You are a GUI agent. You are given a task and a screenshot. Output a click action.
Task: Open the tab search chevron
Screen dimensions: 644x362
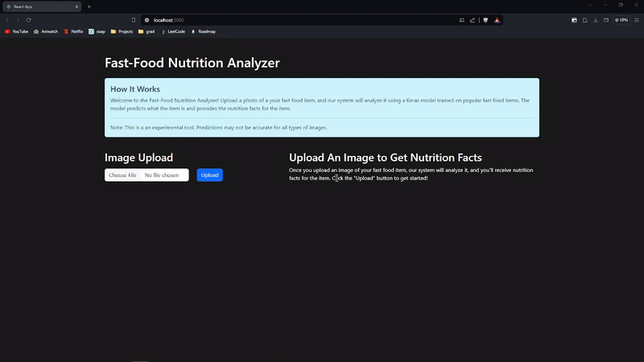tap(590, 5)
